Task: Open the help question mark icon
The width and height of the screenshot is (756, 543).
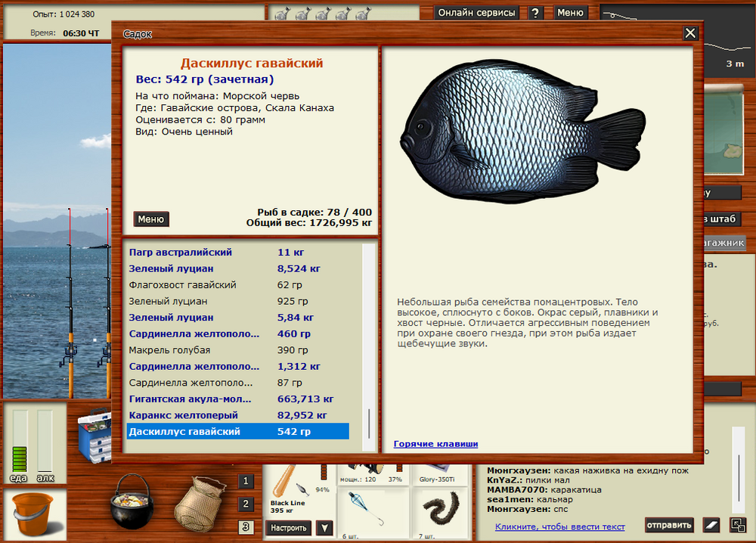Action: point(535,12)
